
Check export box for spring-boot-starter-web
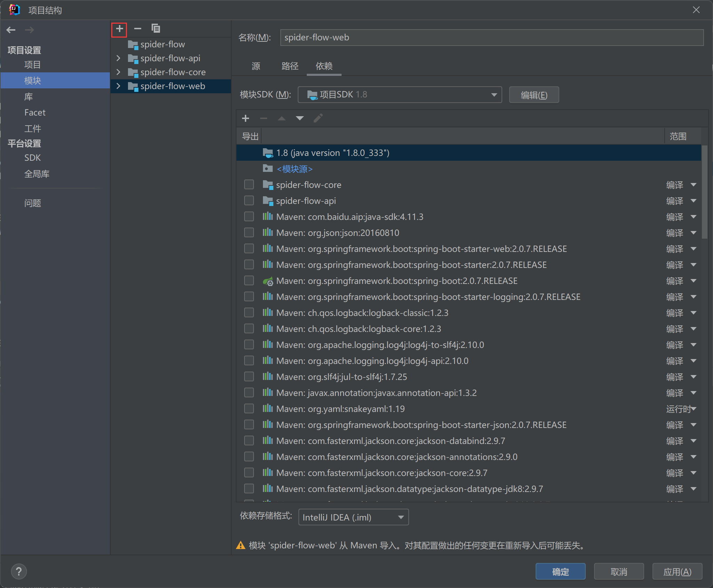click(x=249, y=248)
